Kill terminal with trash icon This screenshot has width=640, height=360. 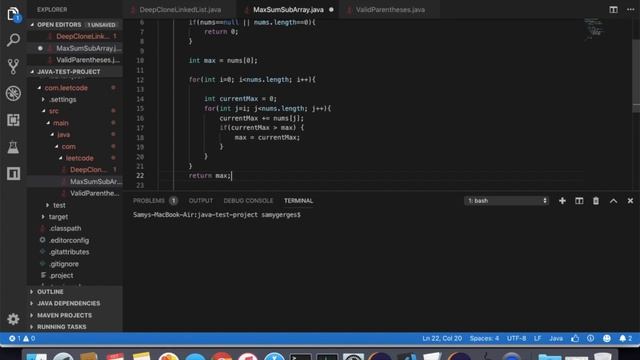(596, 201)
